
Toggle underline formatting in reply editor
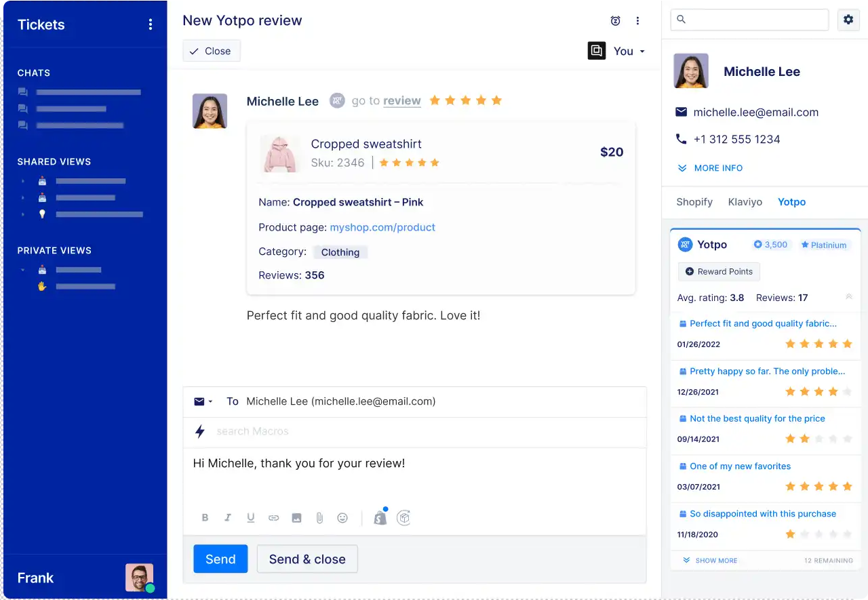(x=251, y=518)
